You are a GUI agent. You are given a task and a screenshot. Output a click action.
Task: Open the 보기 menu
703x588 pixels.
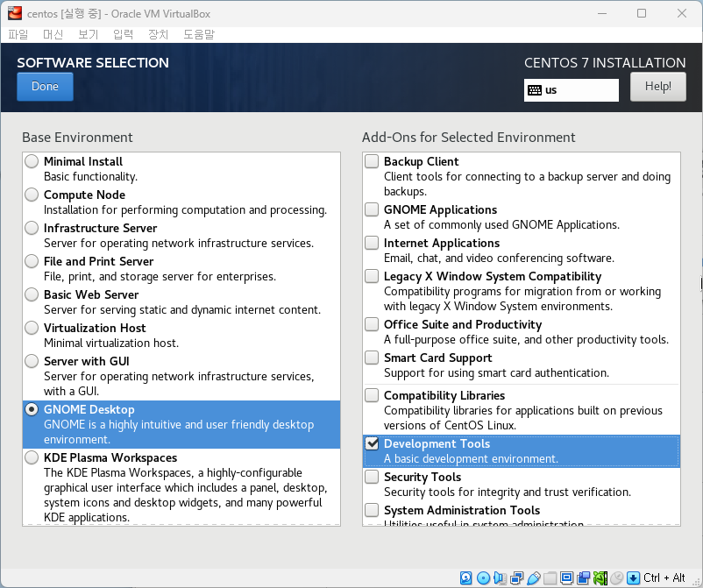[x=89, y=34]
